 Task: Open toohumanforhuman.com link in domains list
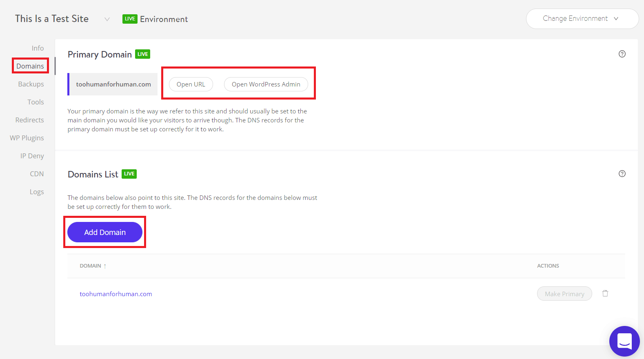click(x=116, y=294)
